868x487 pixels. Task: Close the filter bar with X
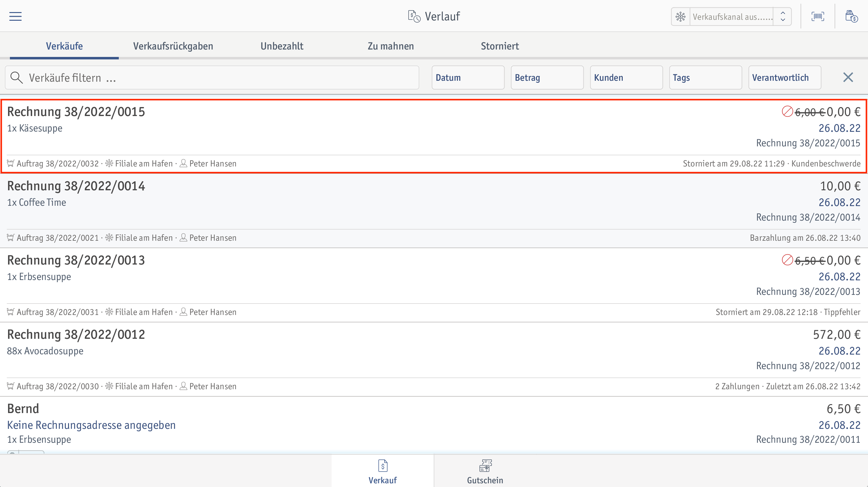(848, 78)
